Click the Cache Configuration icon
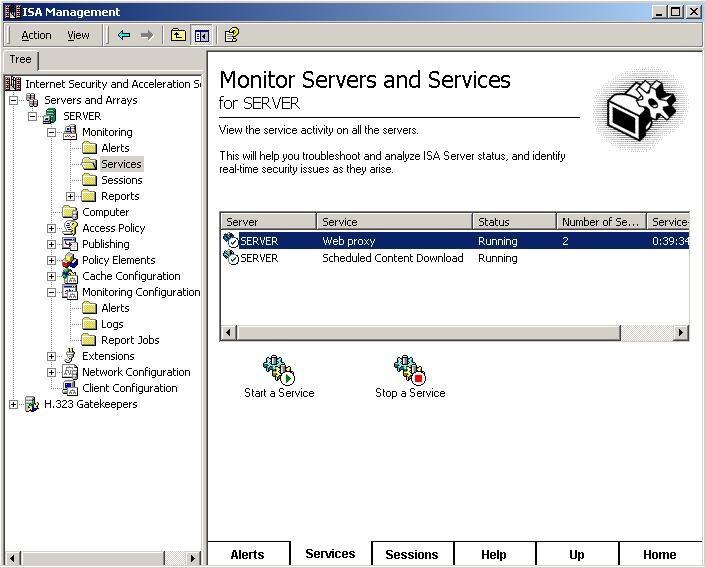 [70, 276]
